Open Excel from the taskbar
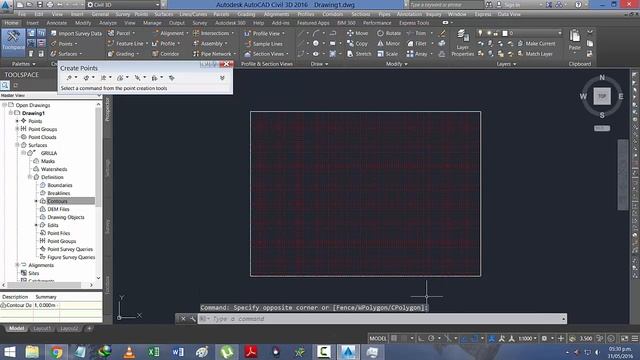 153,352
